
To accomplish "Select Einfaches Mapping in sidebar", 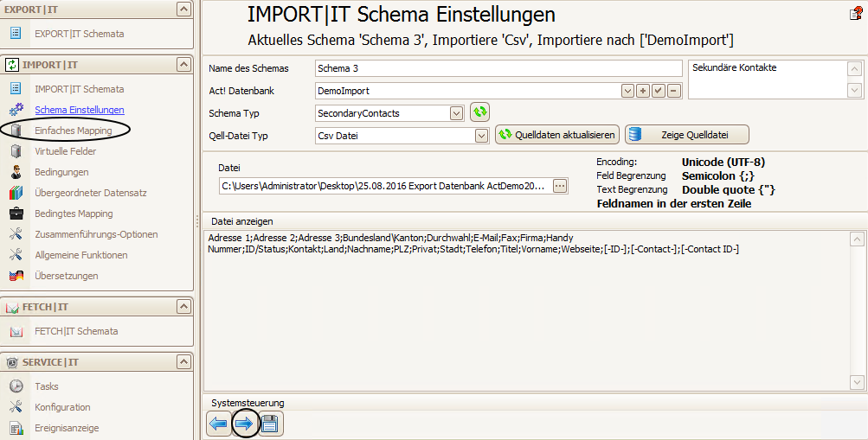I will [73, 131].
